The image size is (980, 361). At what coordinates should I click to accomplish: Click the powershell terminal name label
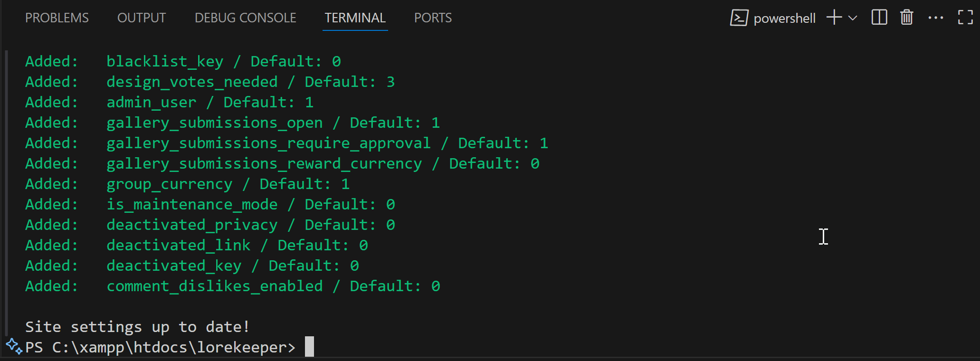coord(784,19)
